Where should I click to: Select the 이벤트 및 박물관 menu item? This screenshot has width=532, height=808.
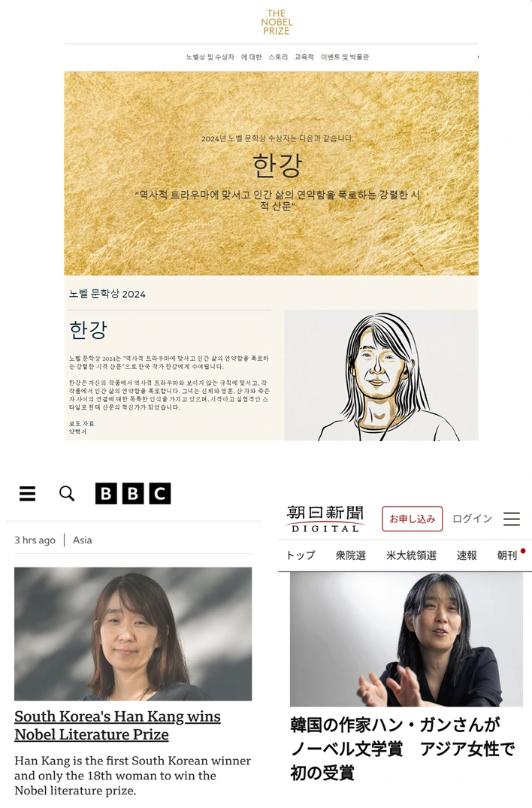click(x=345, y=57)
